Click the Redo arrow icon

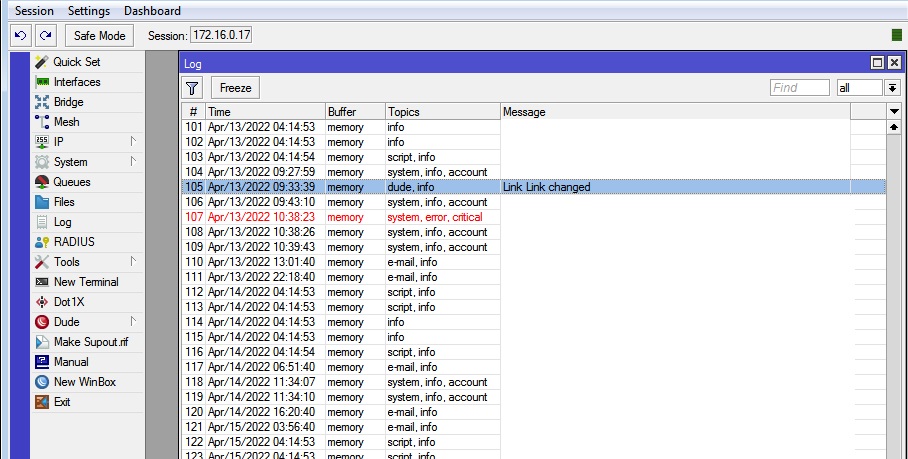pyautogui.click(x=46, y=35)
